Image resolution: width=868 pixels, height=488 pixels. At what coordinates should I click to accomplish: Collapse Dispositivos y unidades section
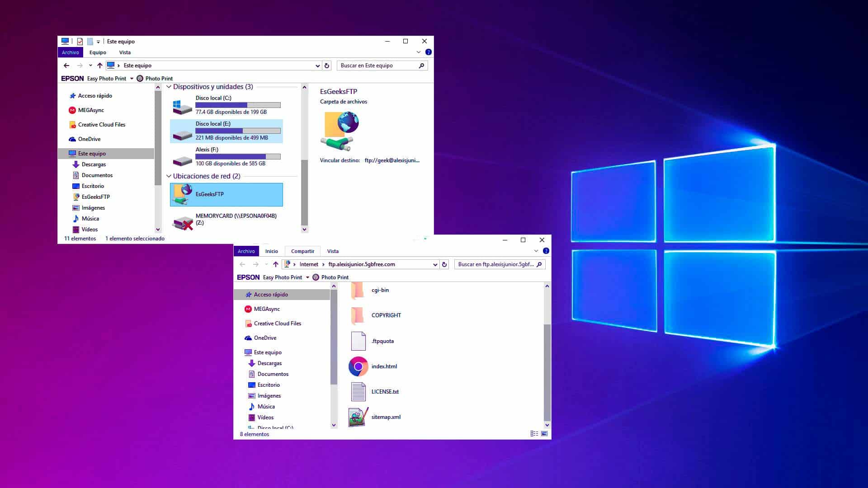point(169,86)
